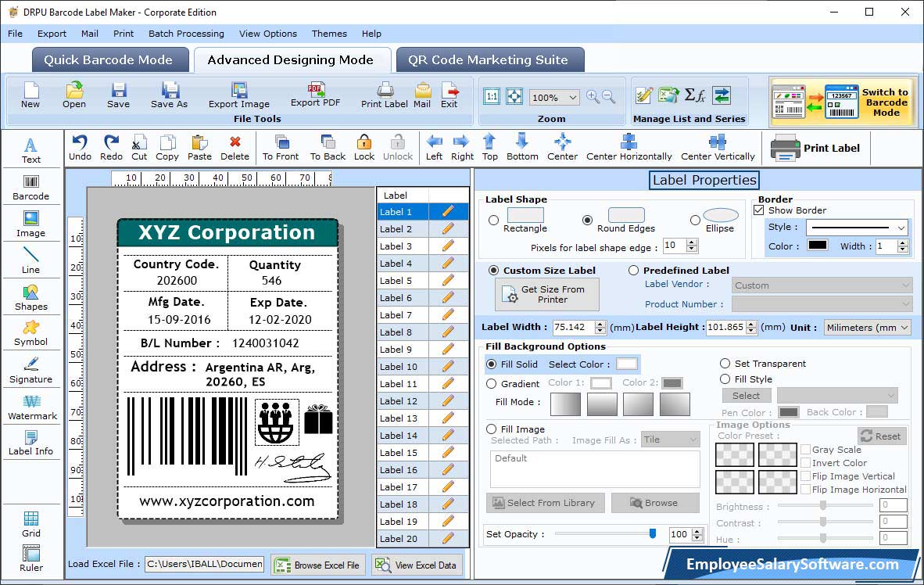Screen dimensions: 924x585
Task: Click the border Color black swatch
Action: (x=818, y=246)
